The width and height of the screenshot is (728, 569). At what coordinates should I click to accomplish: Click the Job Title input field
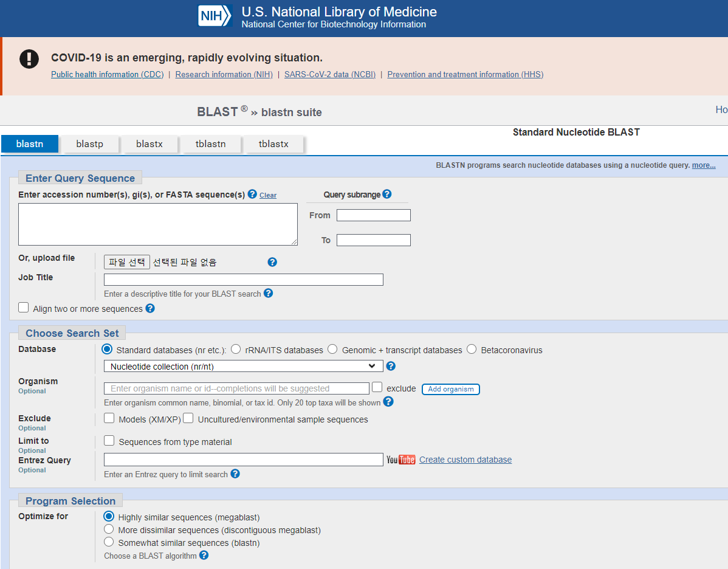pos(244,279)
